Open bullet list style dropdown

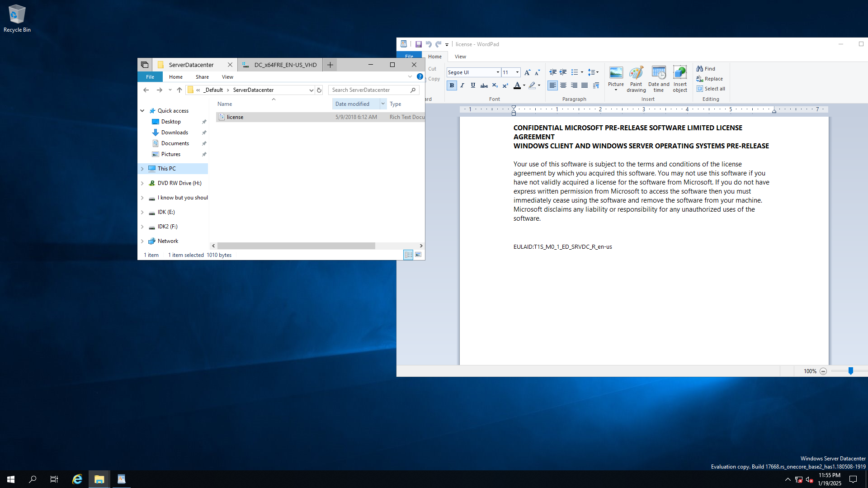click(x=582, y=72)
